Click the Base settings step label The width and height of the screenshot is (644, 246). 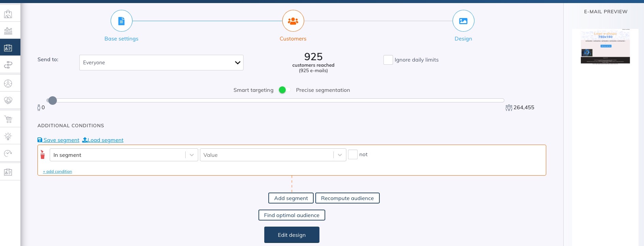[122, 39]
